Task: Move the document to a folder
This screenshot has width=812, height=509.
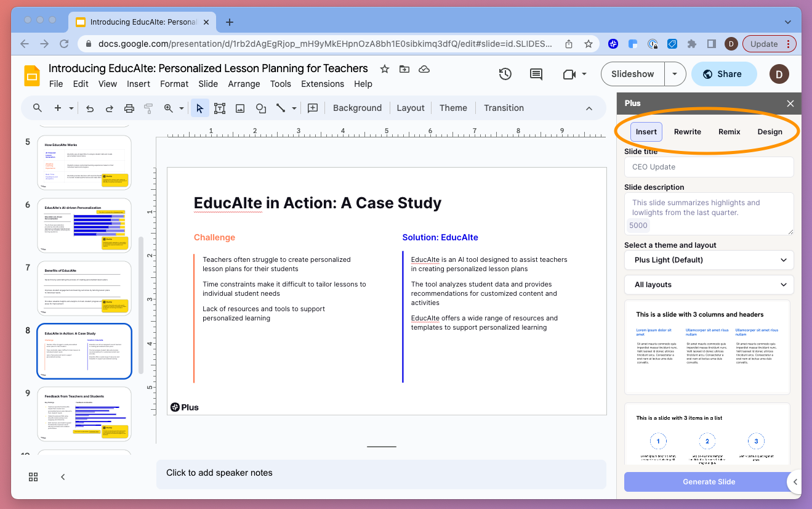Action: click(x=404, y=69)
